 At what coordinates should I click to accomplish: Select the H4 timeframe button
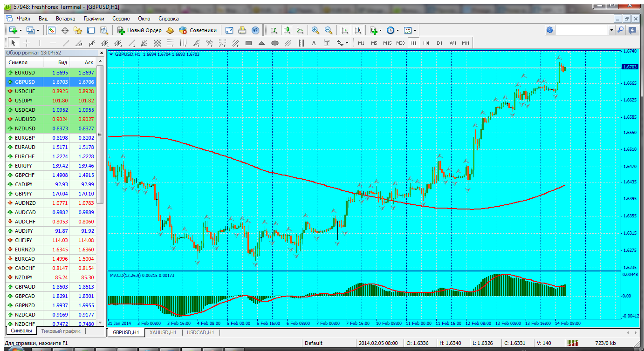[426, 43]
